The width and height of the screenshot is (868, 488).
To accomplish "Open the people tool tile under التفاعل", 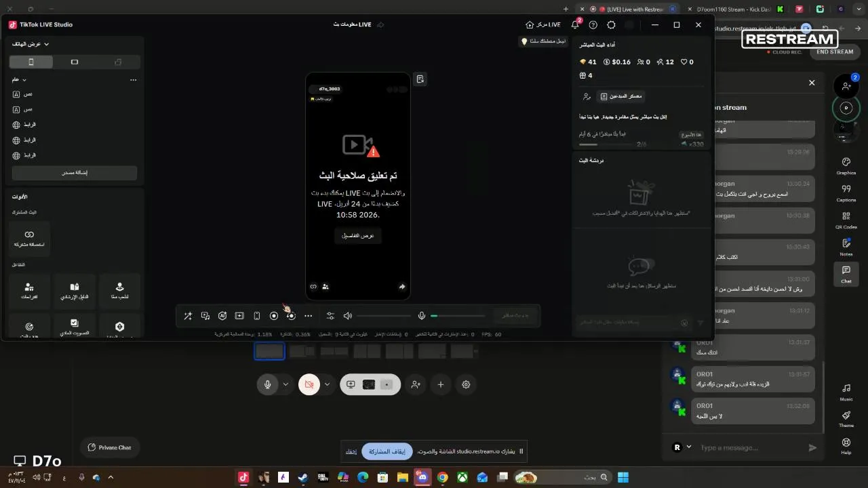I will (29, 291).
